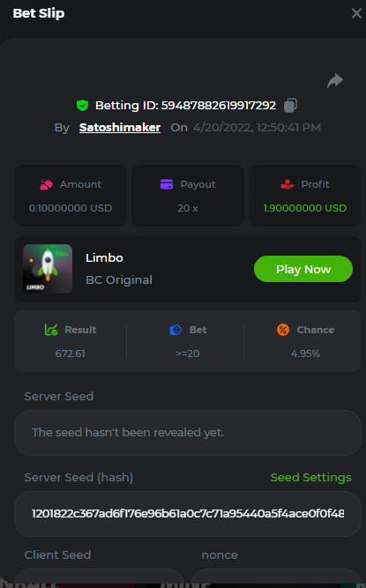Screen dimensions: 366x588
Task: Click the green verified shield icon
Action: click(83, 106)
